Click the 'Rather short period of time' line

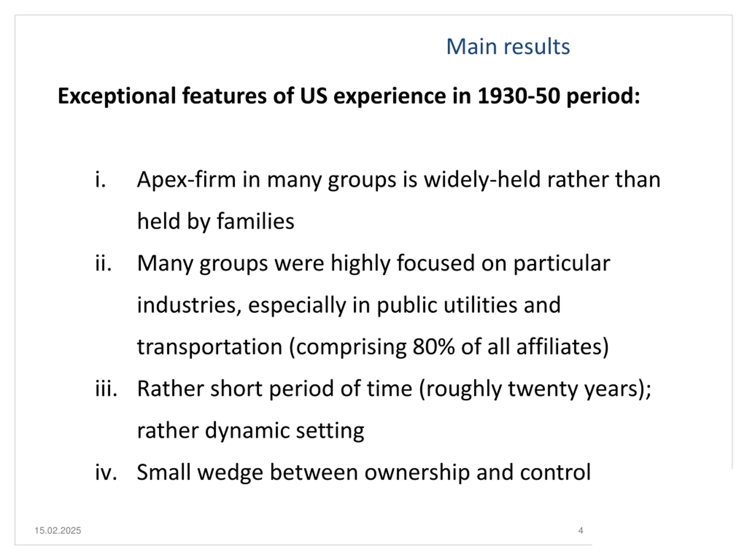(394, 389)
